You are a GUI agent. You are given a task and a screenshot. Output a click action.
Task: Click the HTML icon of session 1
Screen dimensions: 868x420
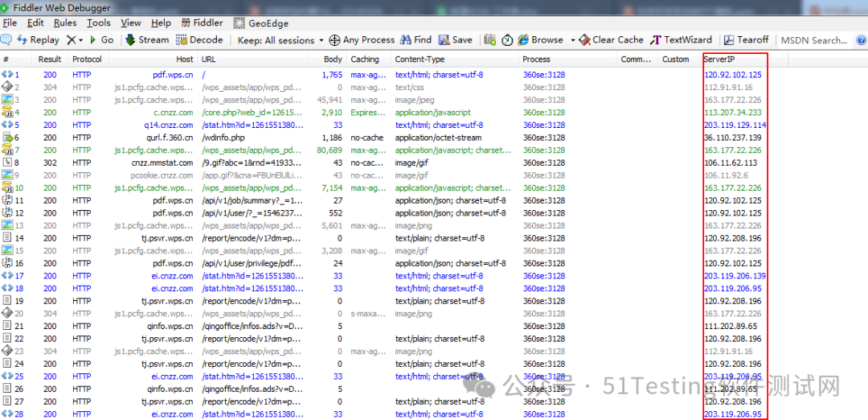[x=6, y=74]
